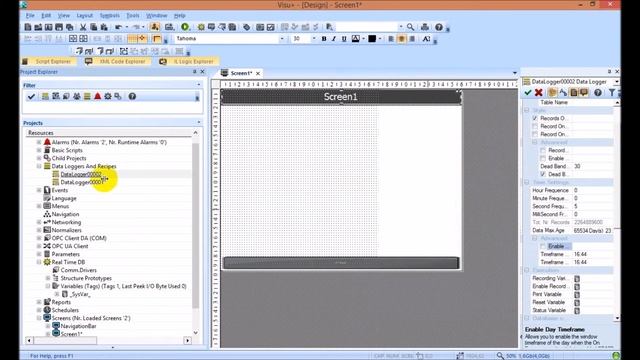Switch to XML Code Explorer tab
640x360 pixels.
coord(118,61)
